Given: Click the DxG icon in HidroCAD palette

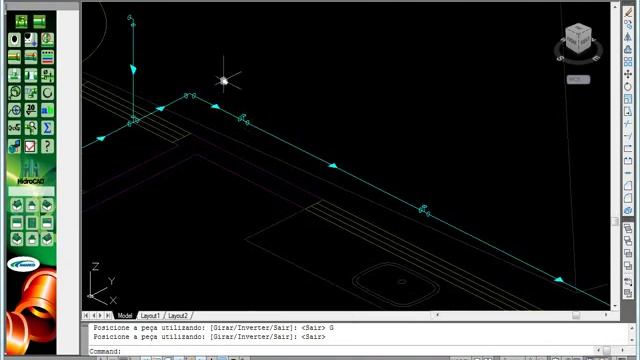Looking at the screenshot, I should tap(14, 128).
